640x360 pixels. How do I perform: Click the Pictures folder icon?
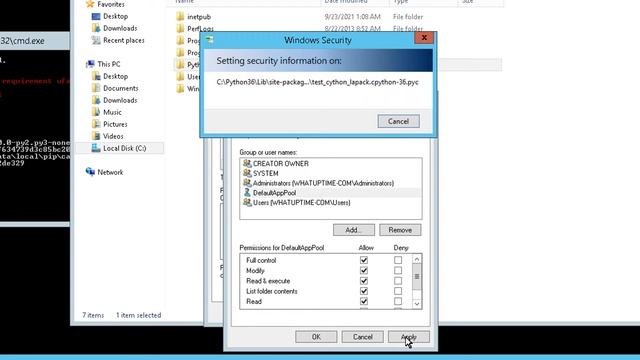pos(96,124)
